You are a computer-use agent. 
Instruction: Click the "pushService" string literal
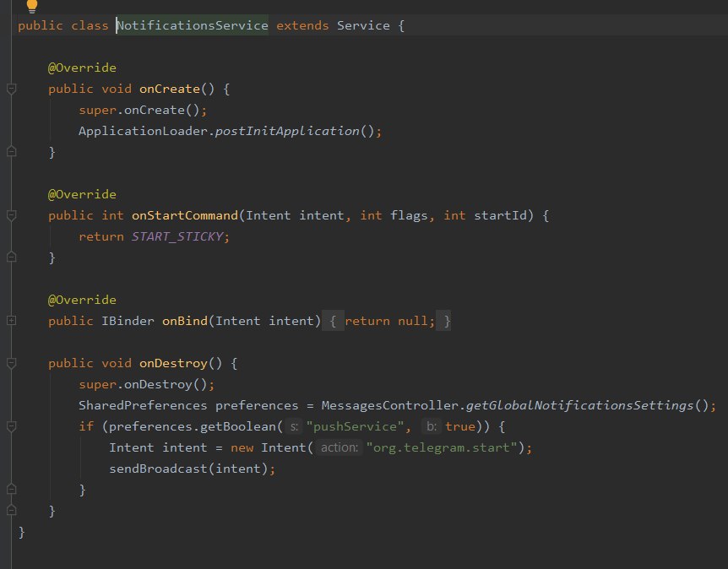click(356, 426)
